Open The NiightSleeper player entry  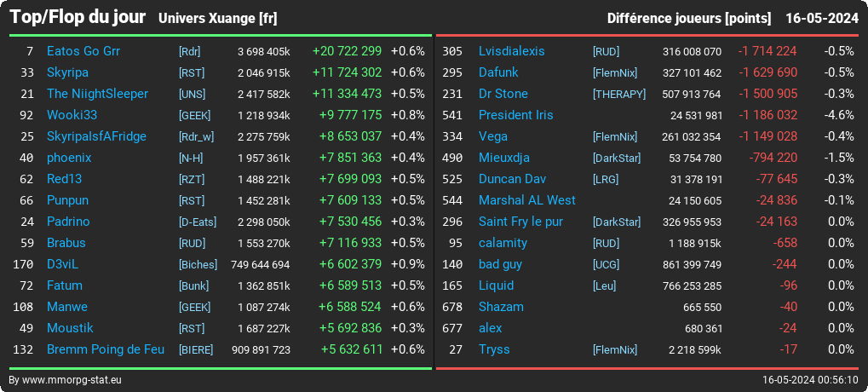(97, 94)
